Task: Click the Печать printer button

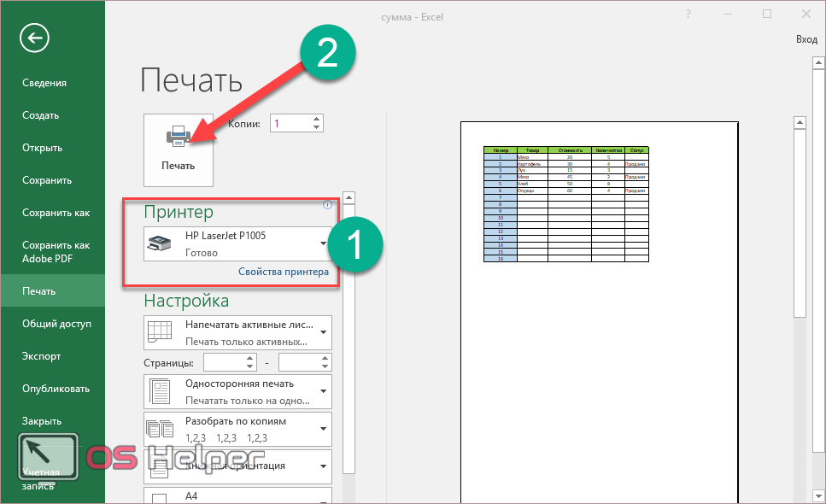Action: click(178, 150)
